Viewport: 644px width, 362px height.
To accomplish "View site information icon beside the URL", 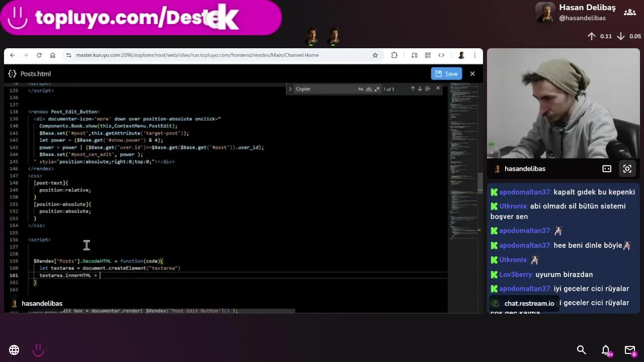I will click(x=69, y=55).
